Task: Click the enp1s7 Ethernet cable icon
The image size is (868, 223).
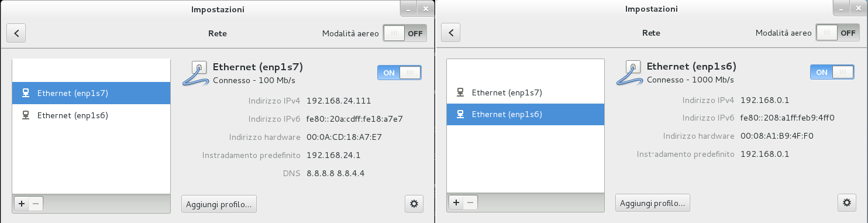Action: tap(194, 74)
